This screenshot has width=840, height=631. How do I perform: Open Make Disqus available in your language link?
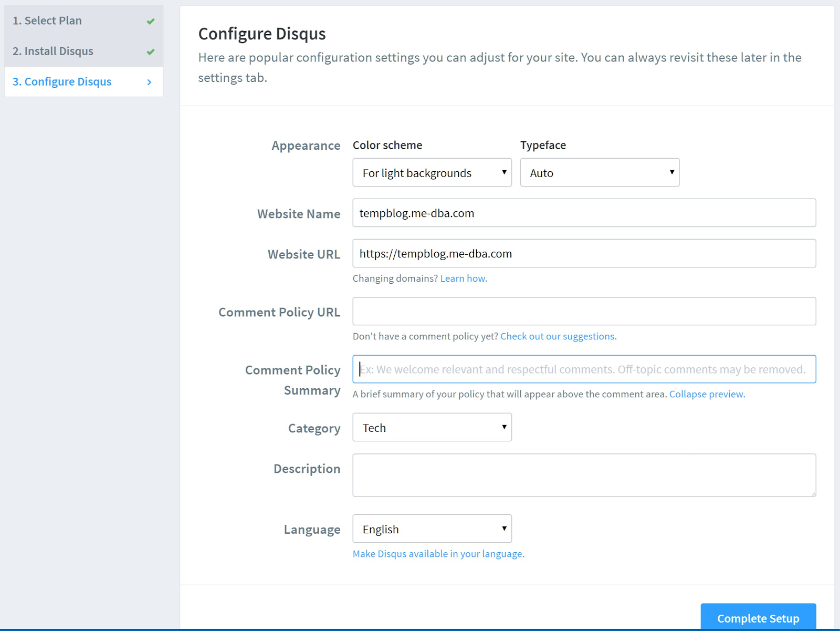tap(438, 554)
